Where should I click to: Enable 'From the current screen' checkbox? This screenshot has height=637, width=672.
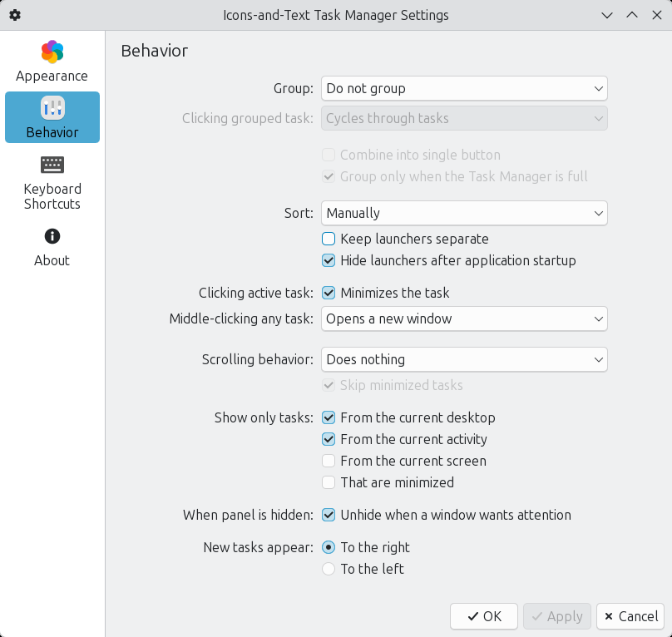pyautogui.click(x=329, y=461)
